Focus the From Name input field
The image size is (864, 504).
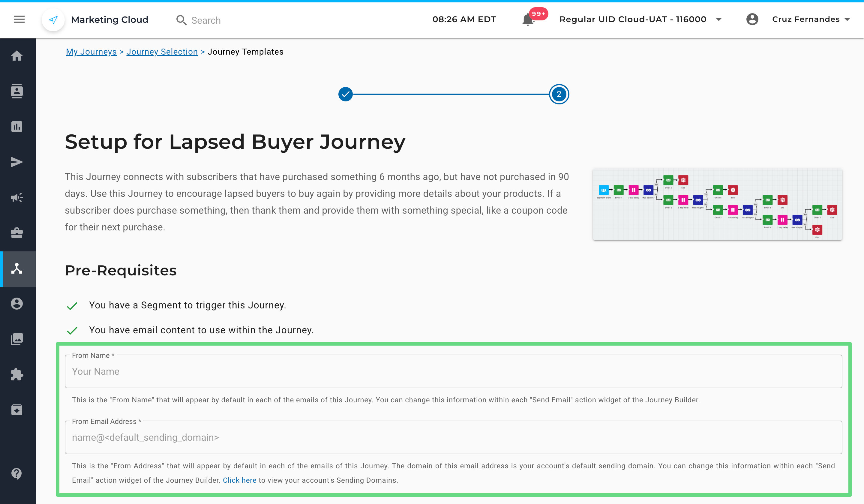pos(453,372)
